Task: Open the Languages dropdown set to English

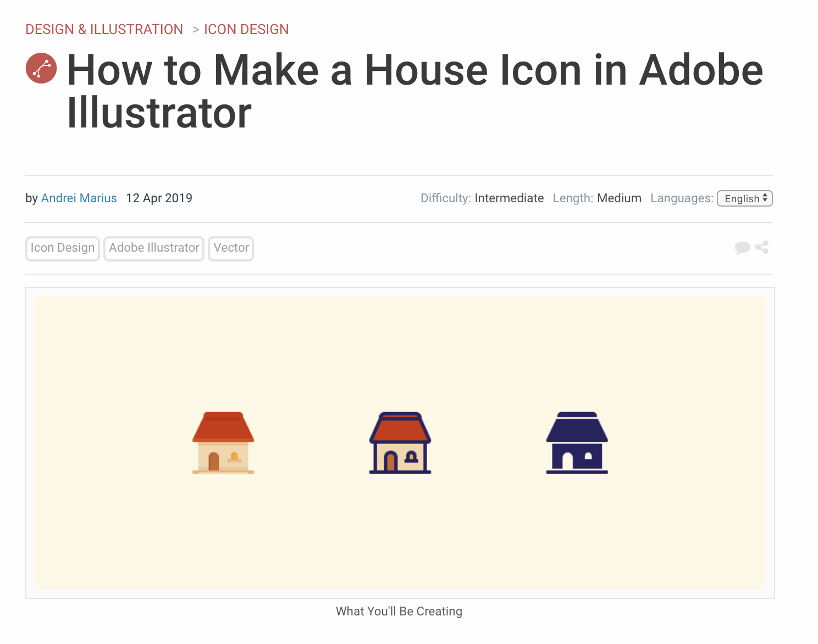Action: point(744,198)
